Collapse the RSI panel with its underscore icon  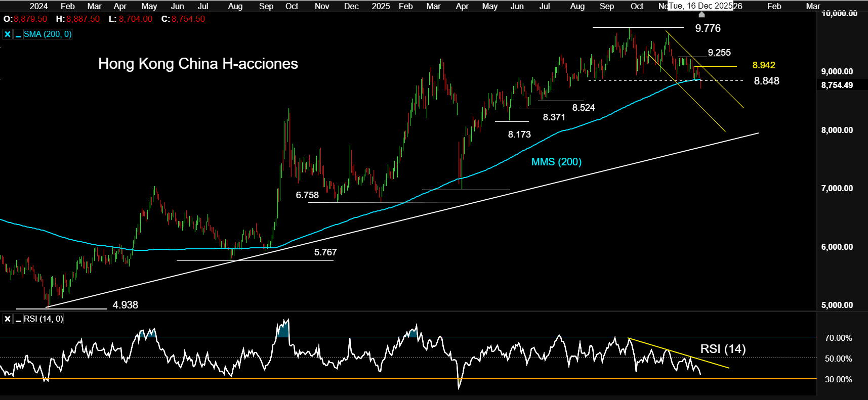coord(18,319)
